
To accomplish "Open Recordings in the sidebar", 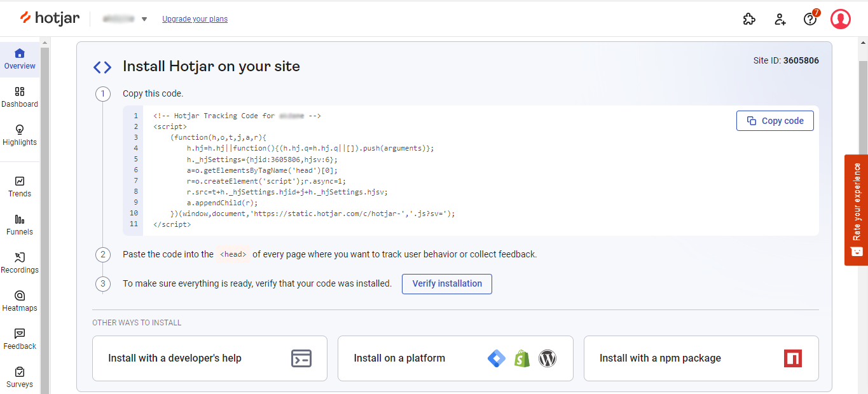I will (x=20, y=263).
